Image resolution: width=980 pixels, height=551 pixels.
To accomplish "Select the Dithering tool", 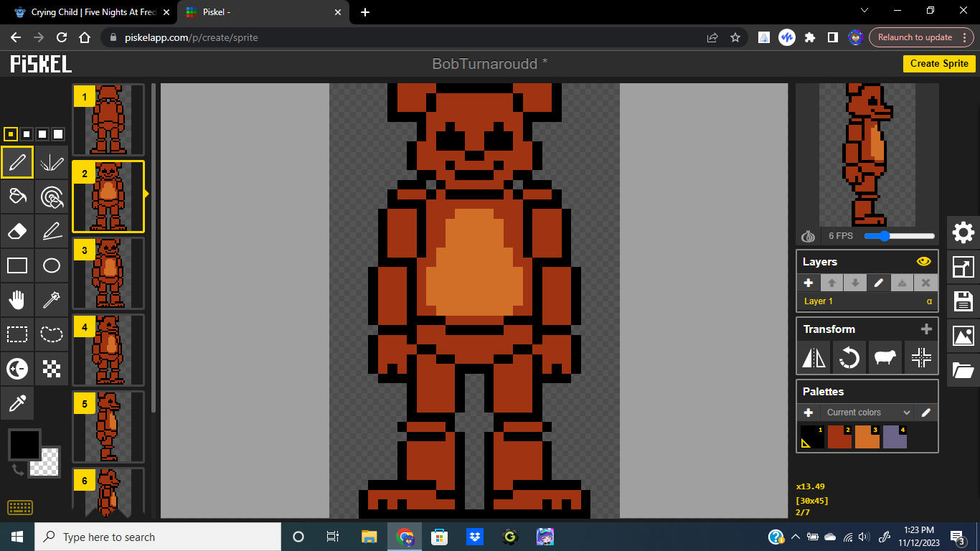I will [x=52, y=369].
